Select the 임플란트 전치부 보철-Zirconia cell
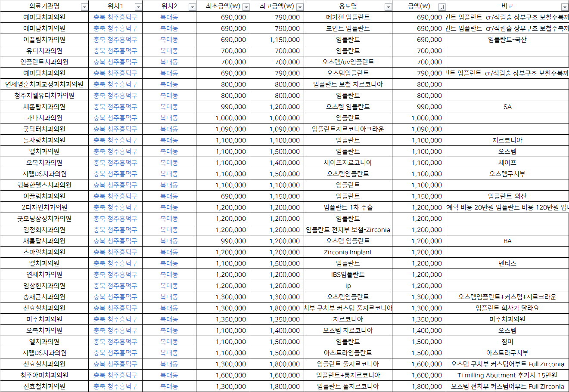 tap(348, 230)
